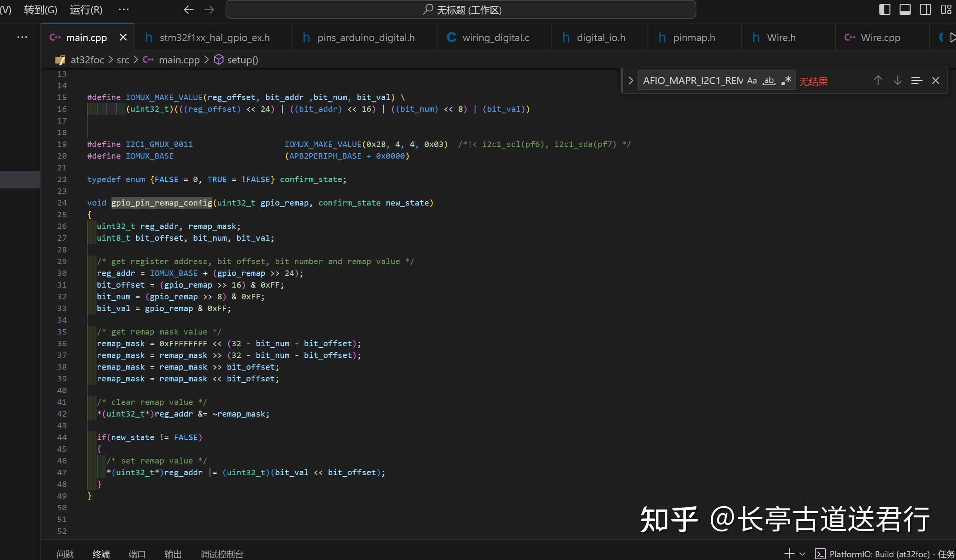This screenshot has width=956, height=560.
Task: Click the navigate forward arrow
Action: [209, 10]
